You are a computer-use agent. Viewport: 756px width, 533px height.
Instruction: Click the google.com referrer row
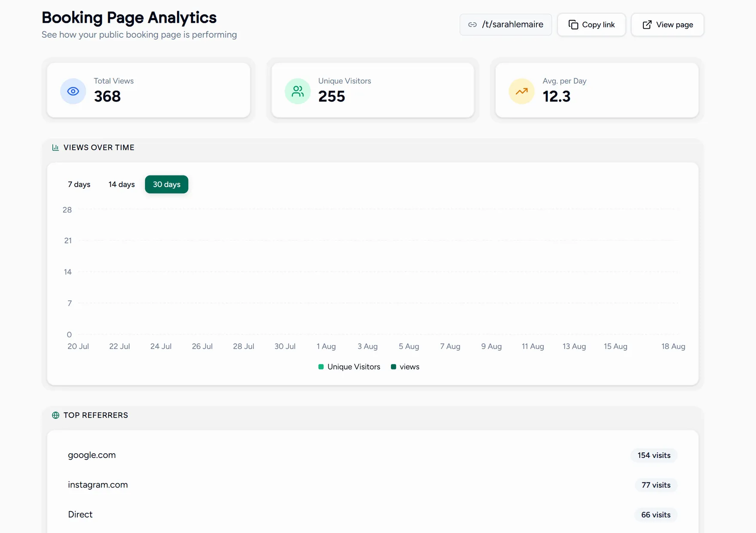[372, 455]
